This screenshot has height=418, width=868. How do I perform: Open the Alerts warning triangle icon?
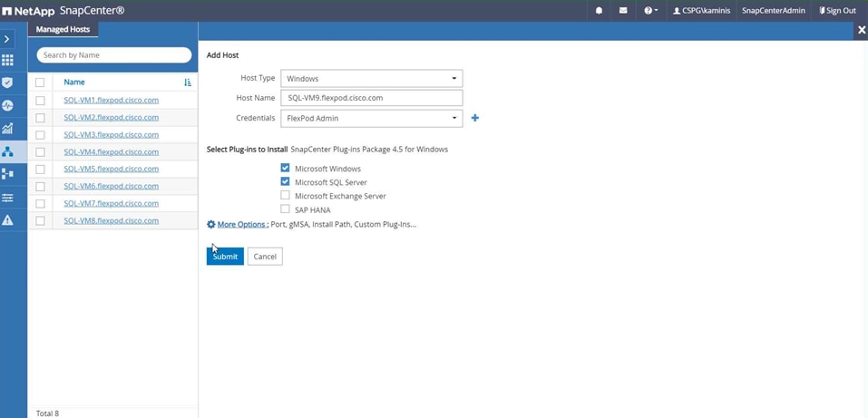coord(7,219)
